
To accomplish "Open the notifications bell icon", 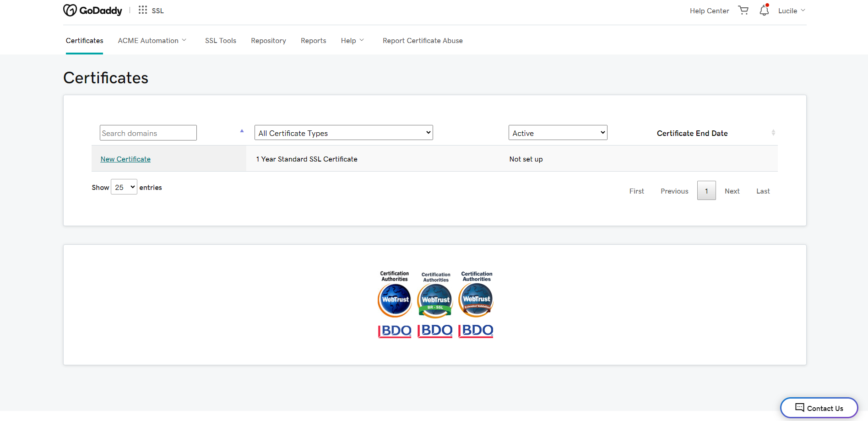I will [764, 10].
